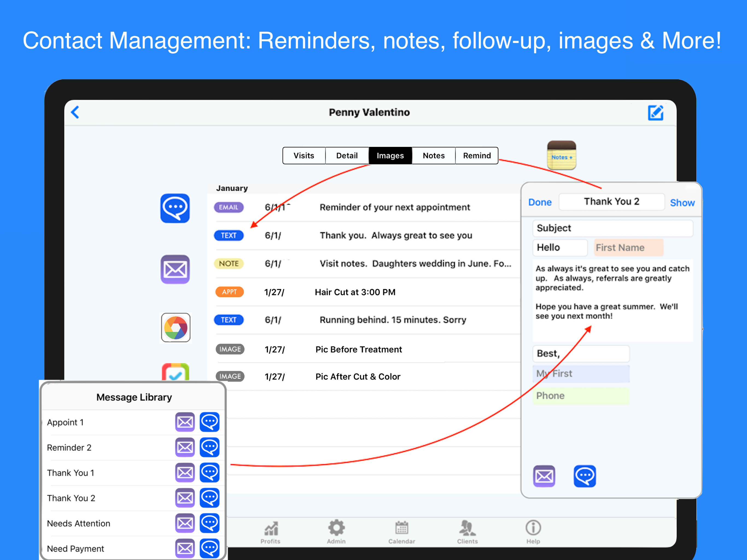The height and width of the screenshot is (560, 747).
Task: Send Need Payment by email icon
Action: click(x=185, y=549)
